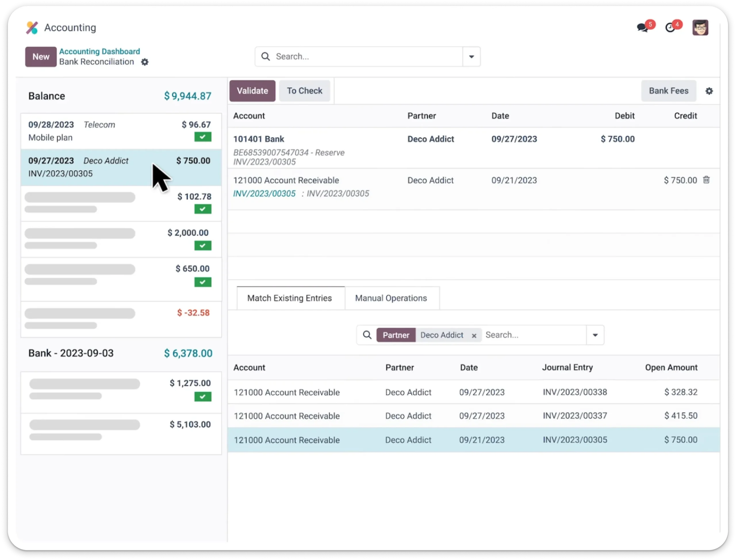Delete the Account Receivable line via trash icon
The height and width of the screenshot is (560, 736).
pos(706,180)
